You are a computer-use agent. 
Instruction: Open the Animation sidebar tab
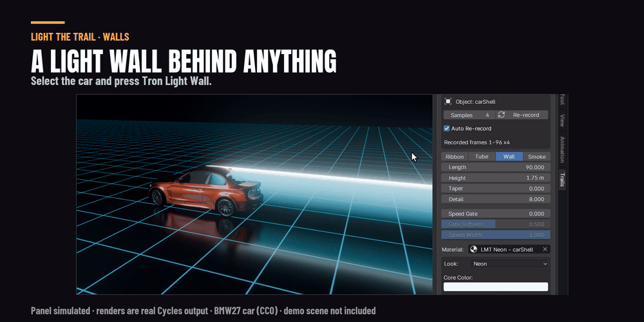[562, 149]
